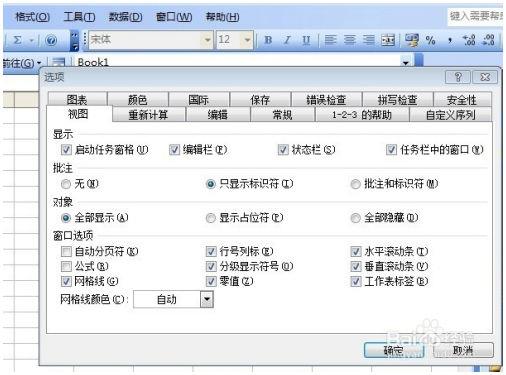Toggle Zero values (零值) checkbox

tap(211, 281)
